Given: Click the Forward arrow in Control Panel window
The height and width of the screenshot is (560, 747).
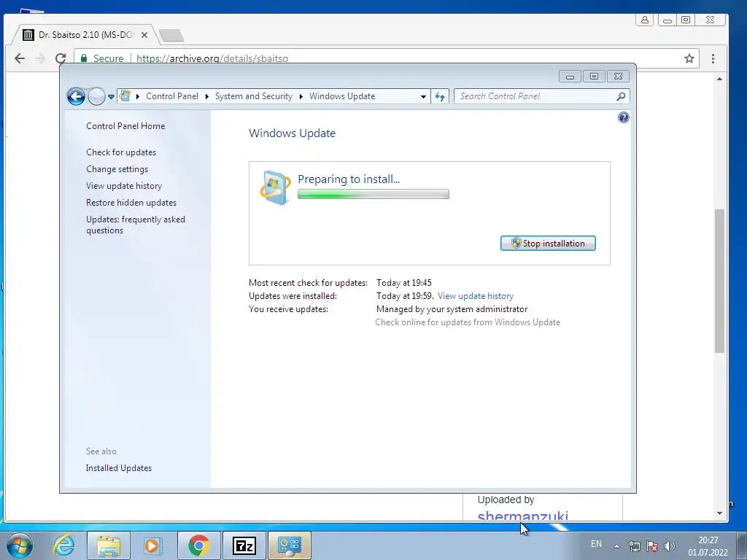Looking at the screenshot, I should click(96, 96).
